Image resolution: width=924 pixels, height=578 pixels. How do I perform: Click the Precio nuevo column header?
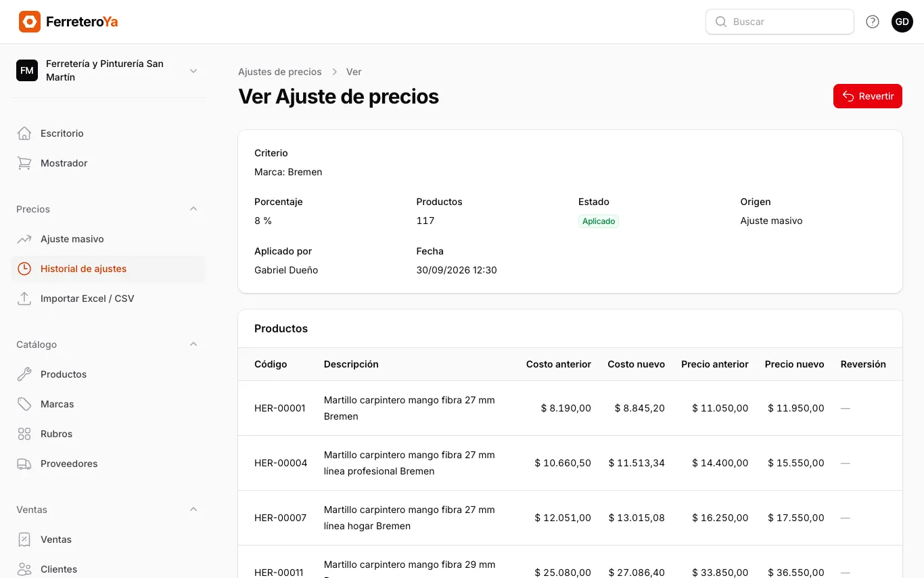click(794, 364)
